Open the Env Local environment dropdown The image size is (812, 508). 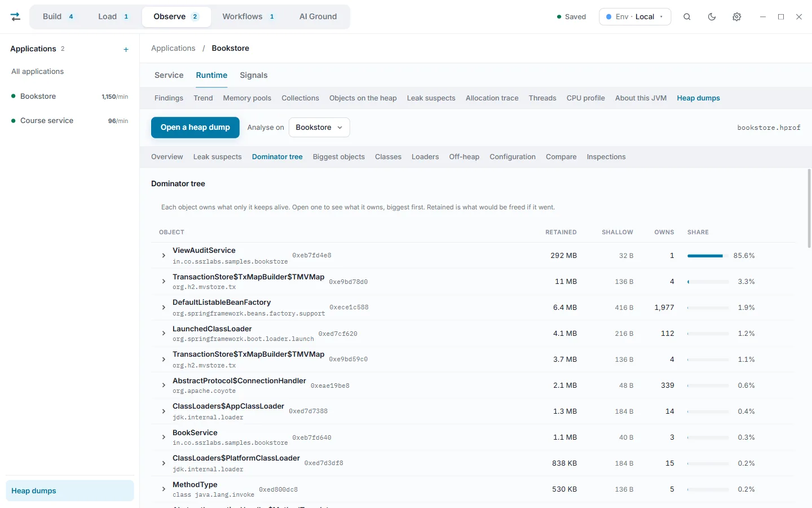635,17
